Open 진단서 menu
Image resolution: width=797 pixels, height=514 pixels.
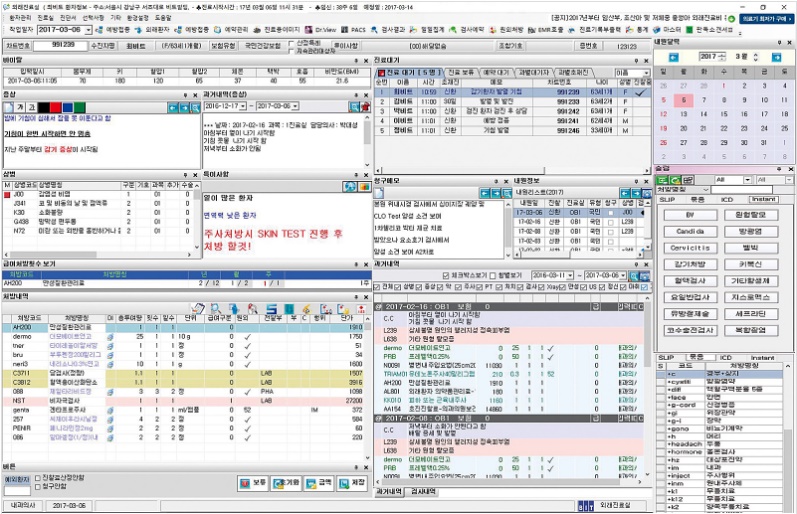point(68,18)
